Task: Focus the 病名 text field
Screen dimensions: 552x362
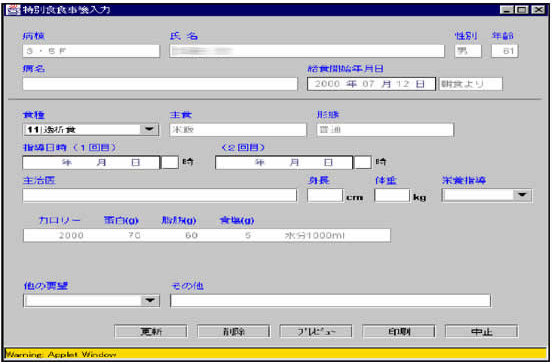Action: click(160, 84)
